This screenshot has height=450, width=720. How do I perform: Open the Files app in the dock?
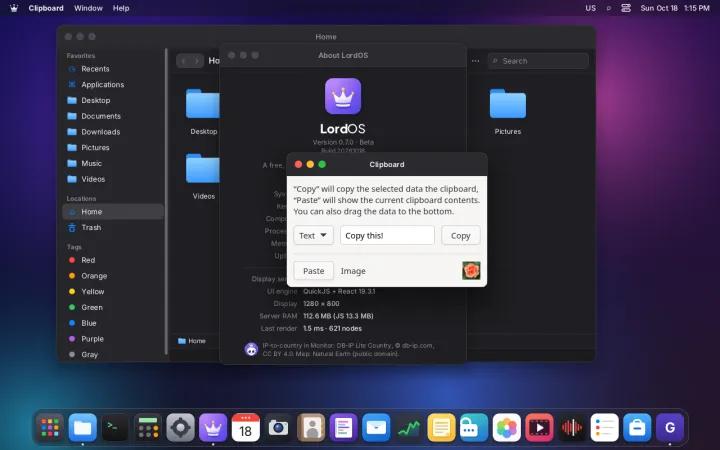point(83,428)
